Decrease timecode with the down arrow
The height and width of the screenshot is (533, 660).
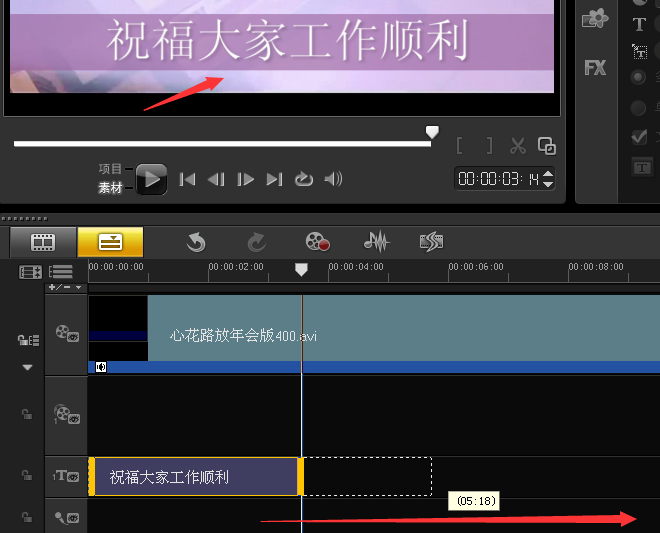[548, 184]
